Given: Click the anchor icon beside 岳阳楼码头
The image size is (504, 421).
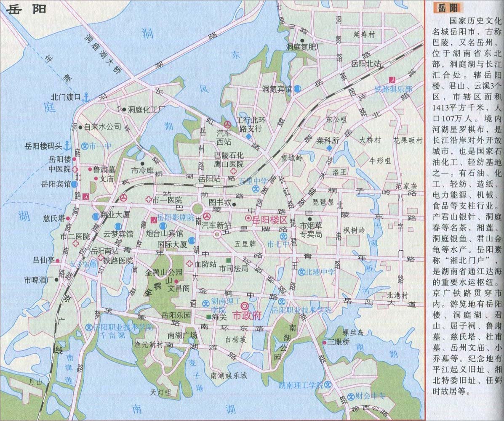Looking at the screenshot, I should (x=67, y=146).
